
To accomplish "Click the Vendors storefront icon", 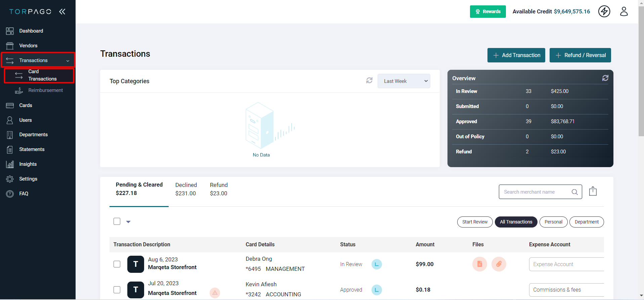I will tap(10, 46).
